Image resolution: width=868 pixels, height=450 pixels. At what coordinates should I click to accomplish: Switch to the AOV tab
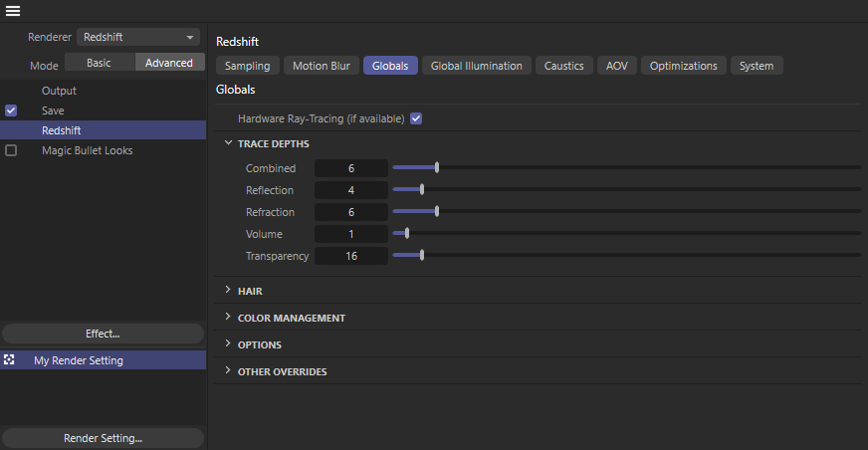[617, 66]
